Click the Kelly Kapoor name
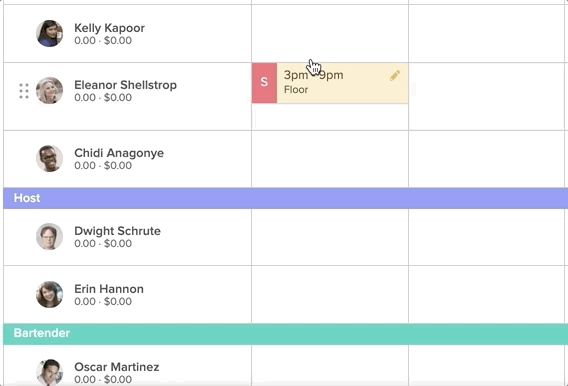This screenshot has width=568, height=386. (x=109, y=28)
